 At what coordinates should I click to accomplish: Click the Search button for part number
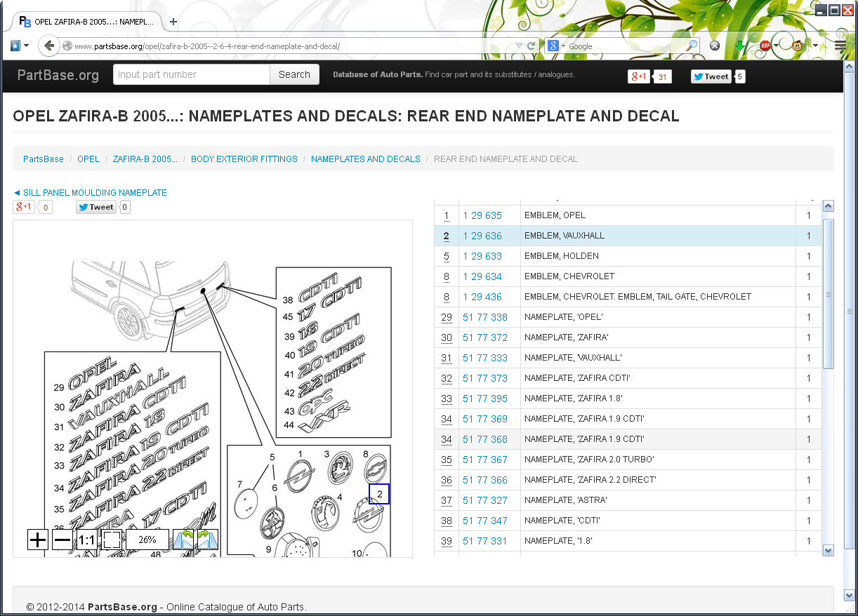(294, 74)
